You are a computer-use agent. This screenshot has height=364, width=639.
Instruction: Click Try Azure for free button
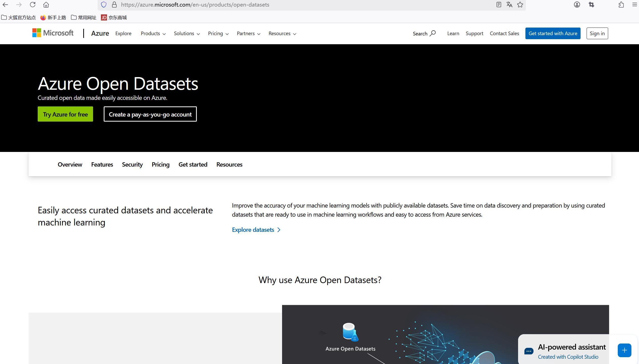[x=65, y=114]
